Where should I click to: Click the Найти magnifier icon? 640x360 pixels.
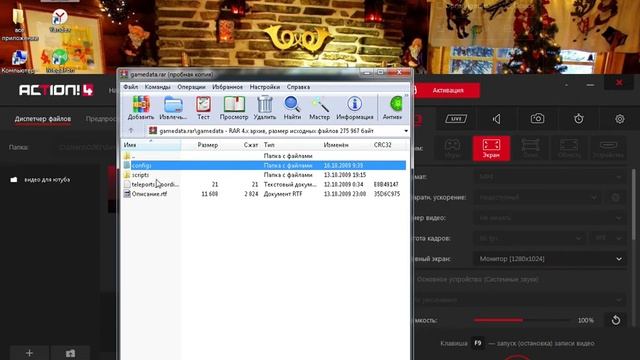292,108
